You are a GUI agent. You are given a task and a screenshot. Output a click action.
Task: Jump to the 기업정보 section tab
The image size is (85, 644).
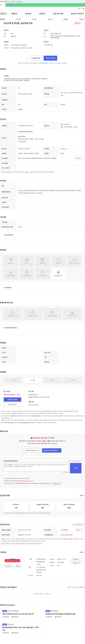pyautogui.click(x=82, y=19)
